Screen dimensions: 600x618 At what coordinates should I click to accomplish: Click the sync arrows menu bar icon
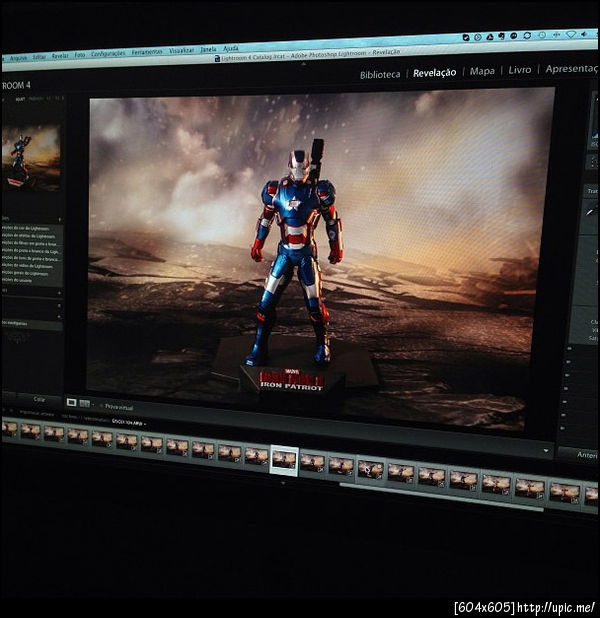(527, 35)
